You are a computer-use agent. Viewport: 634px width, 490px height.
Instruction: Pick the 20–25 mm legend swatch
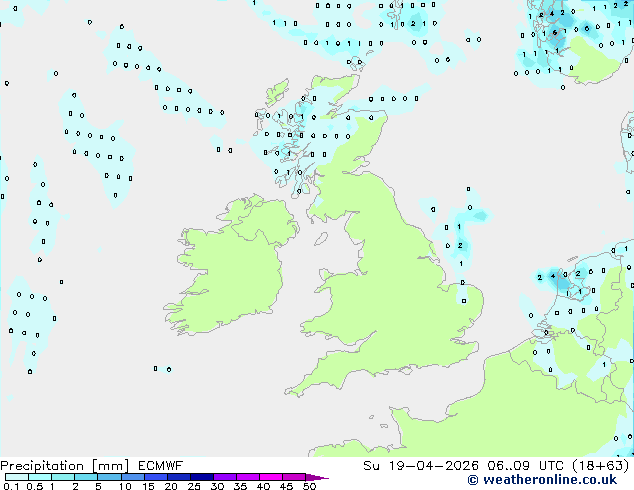click(x=179, y=477)
